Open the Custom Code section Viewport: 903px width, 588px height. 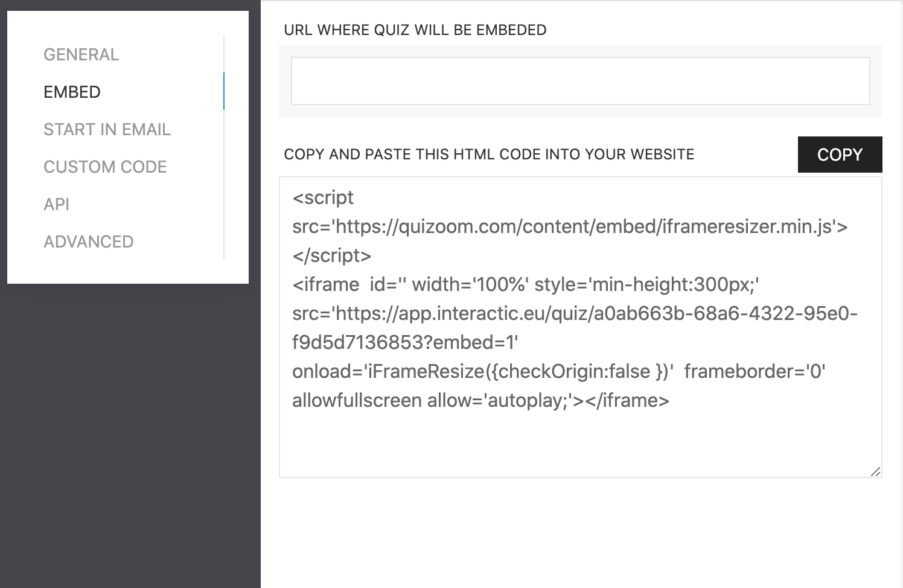[105, 167]
